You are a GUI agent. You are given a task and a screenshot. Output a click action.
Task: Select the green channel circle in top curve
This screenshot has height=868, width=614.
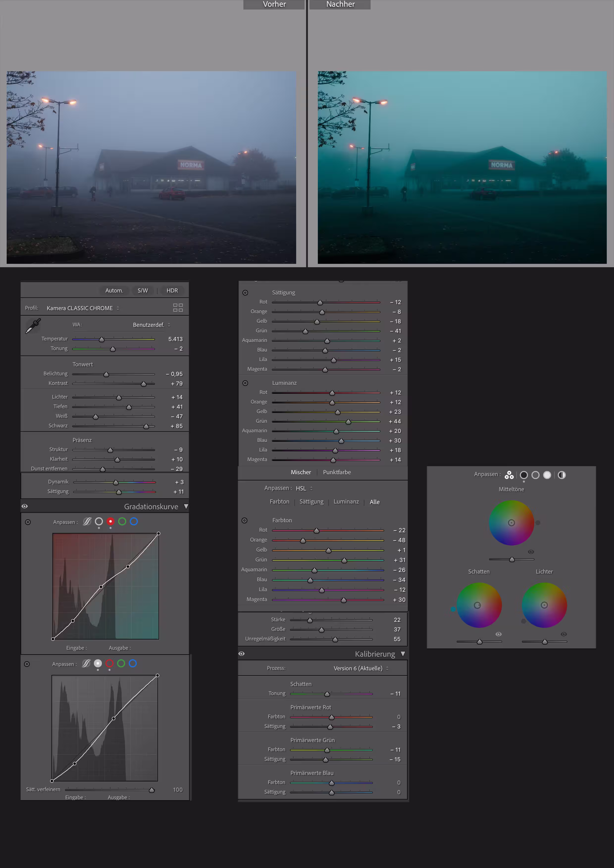[x=122, y=522]
